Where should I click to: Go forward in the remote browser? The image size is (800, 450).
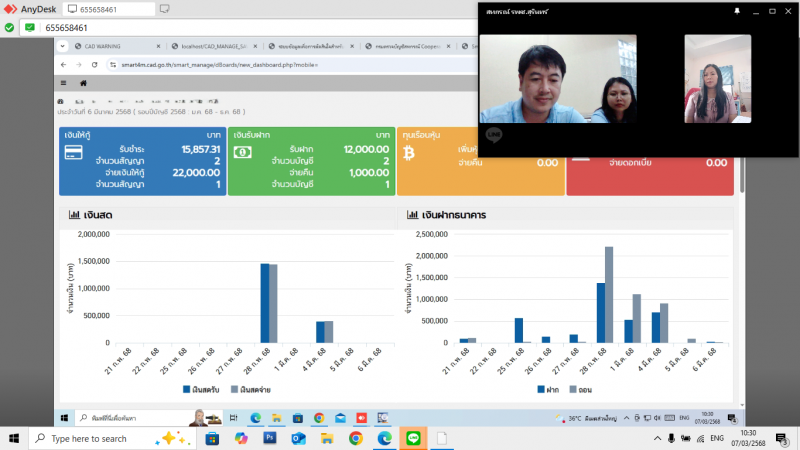79,65
